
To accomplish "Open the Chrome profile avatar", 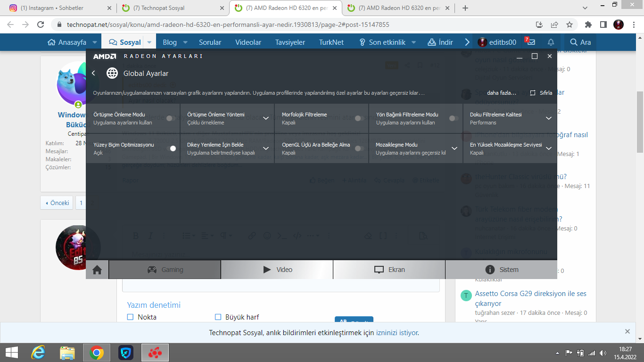I will pyautogui.click(x=619, y=25).
